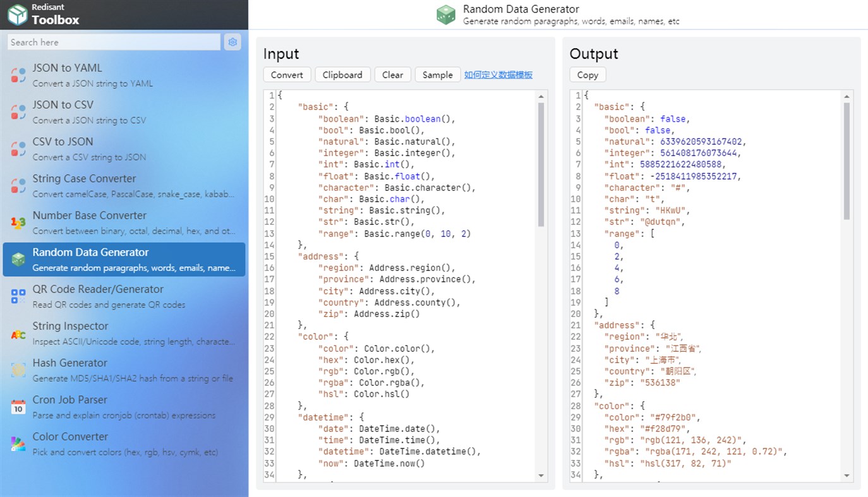
Task: Click Input editor scroll down arrow
Action: coord(541,476)
